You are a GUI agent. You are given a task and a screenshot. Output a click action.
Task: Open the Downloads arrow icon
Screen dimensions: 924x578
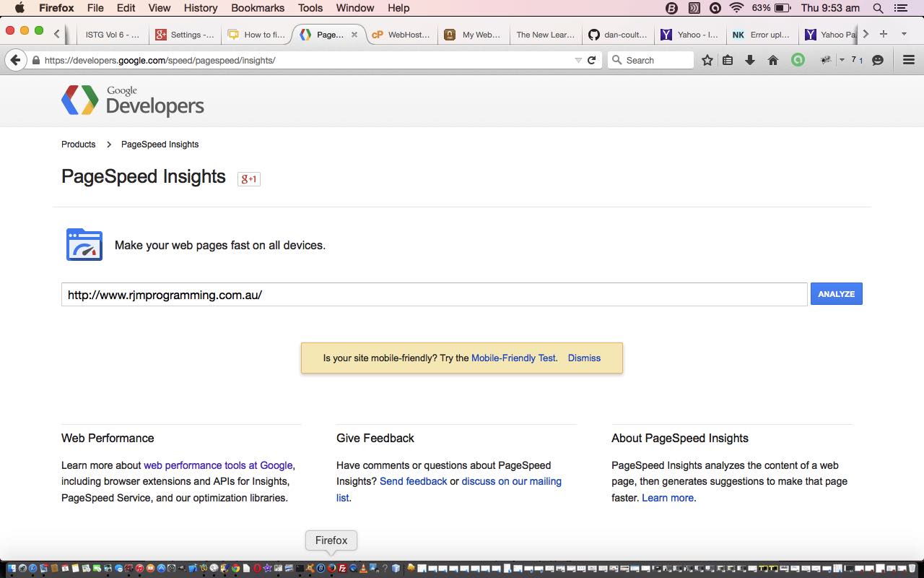(750, 60)
